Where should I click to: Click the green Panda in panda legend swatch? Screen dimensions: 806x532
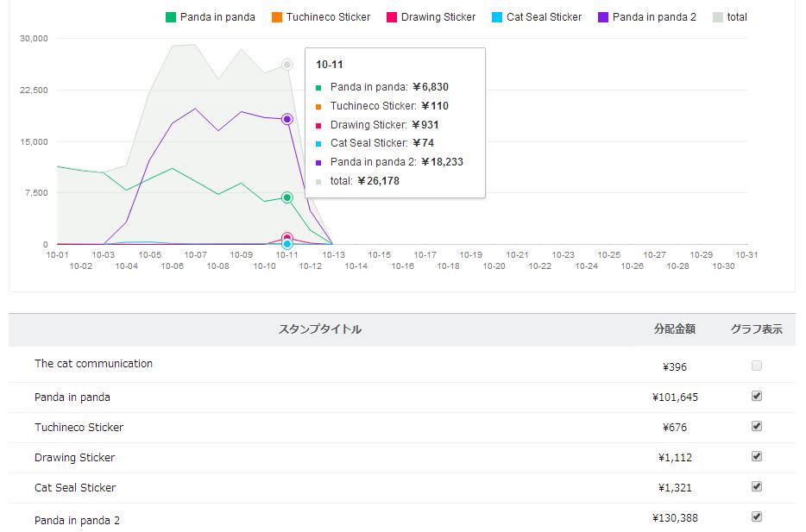171,17
